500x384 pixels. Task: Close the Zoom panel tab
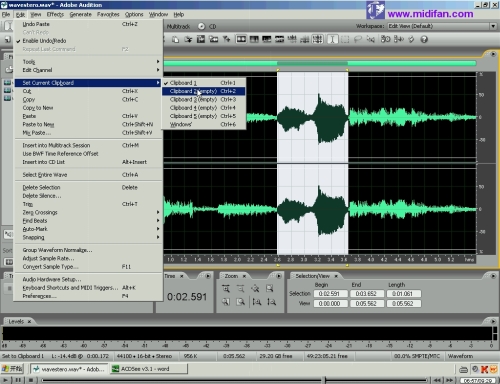pos(244,276)
